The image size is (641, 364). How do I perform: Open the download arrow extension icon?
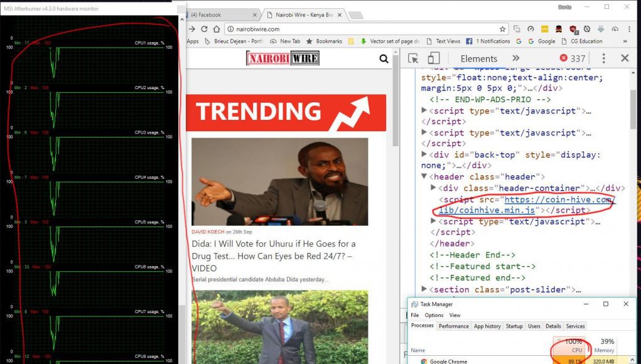tap(601, 29)
